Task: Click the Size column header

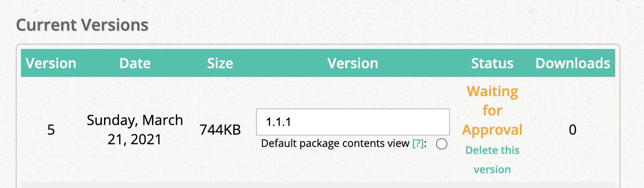Action: pos(220,63)
